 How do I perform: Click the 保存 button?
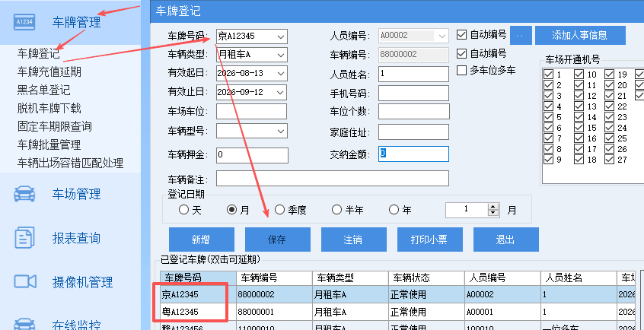278,240
